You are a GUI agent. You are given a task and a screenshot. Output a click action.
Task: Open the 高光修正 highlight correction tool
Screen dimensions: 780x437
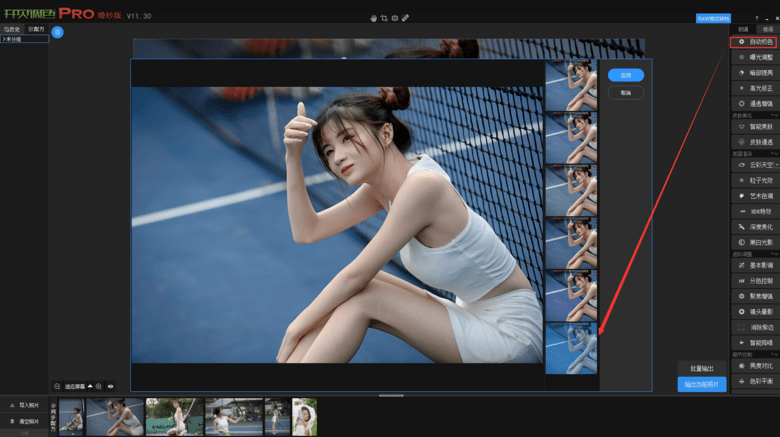point(754,88)
